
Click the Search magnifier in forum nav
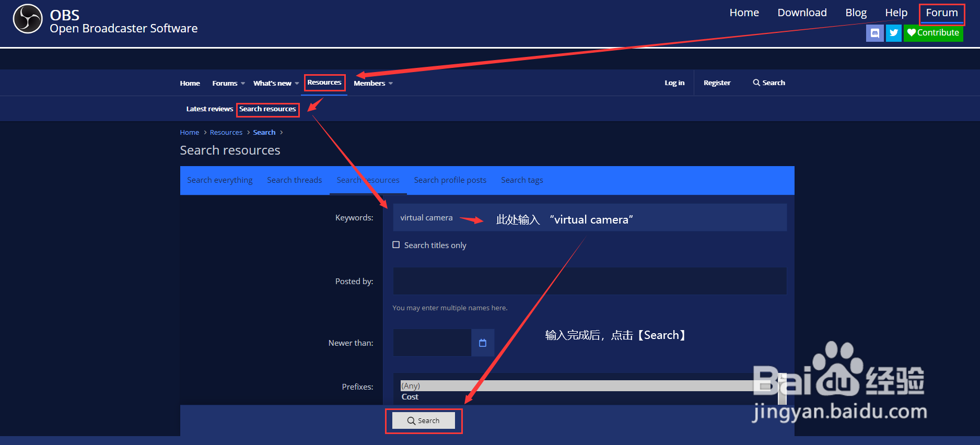769,83
